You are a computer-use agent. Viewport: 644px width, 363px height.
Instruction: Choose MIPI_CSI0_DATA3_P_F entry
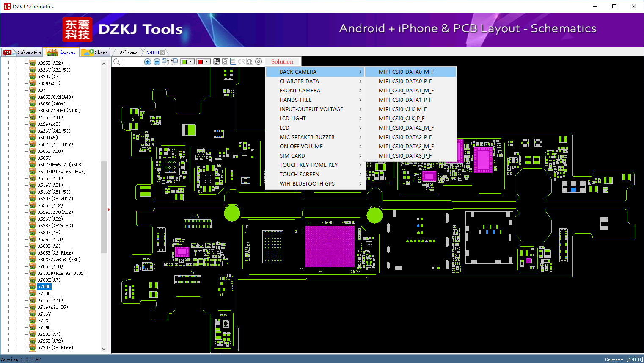[x=410, y=156]
